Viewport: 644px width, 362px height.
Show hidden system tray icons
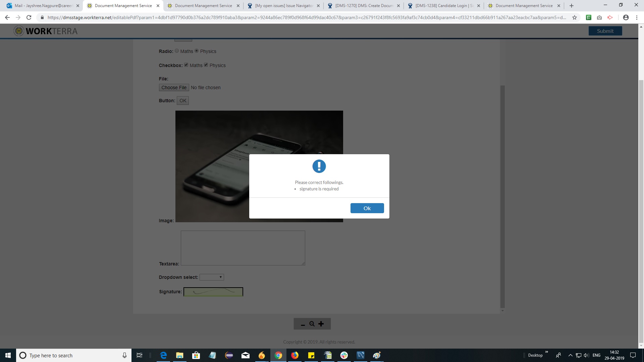570,355
